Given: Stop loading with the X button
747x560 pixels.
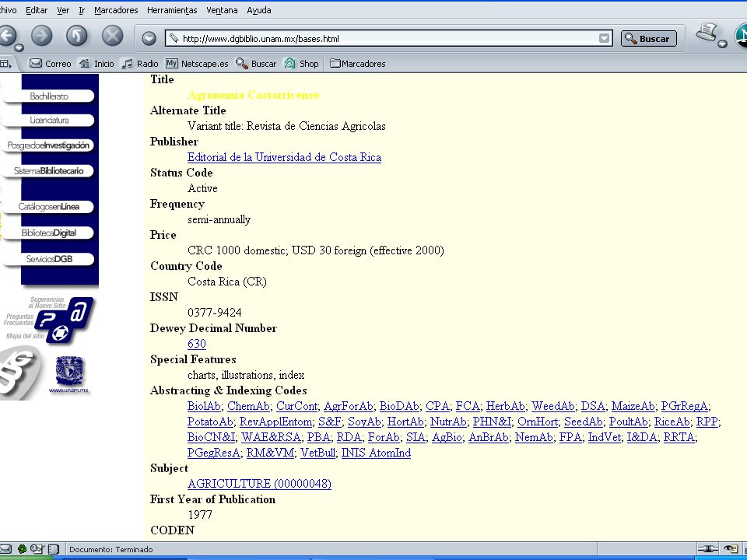Looking at the screenshot, I should click(x=112, y=36).
